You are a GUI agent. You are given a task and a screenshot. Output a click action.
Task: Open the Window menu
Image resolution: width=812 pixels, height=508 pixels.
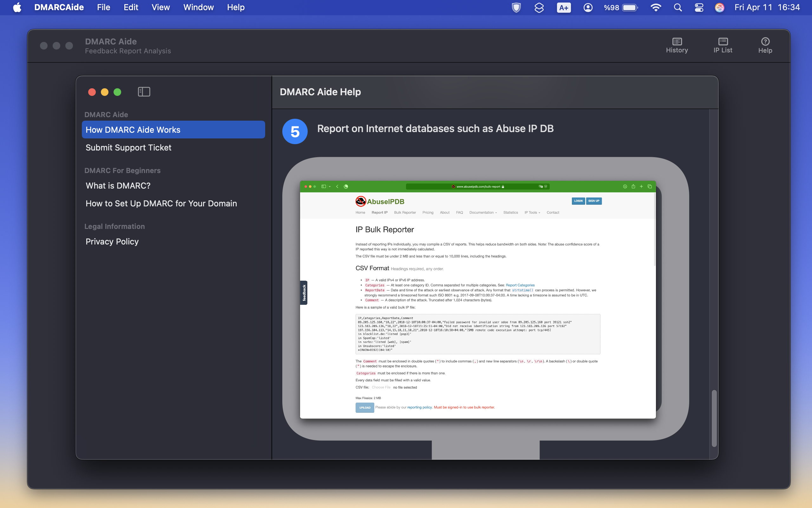[198, 7]
